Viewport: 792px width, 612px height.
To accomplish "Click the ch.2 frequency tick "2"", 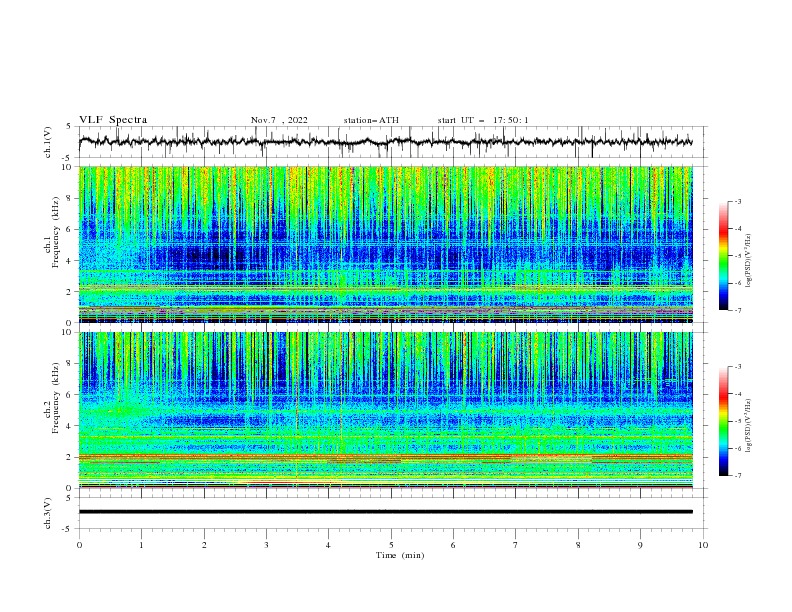I will coord(70,457).
